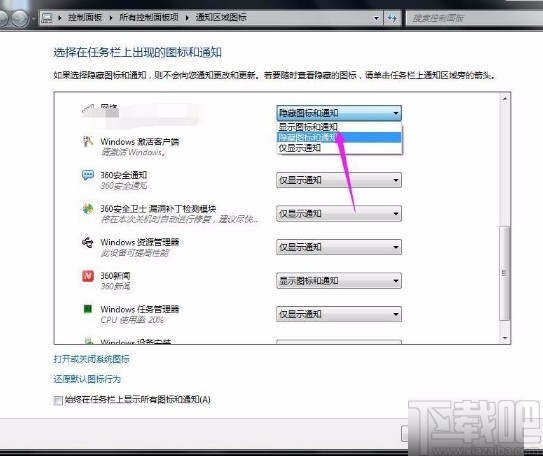Viewport: 543px width, 456px height.
Task: Click the 360新闻 row title text
Action: pos(115,276)
